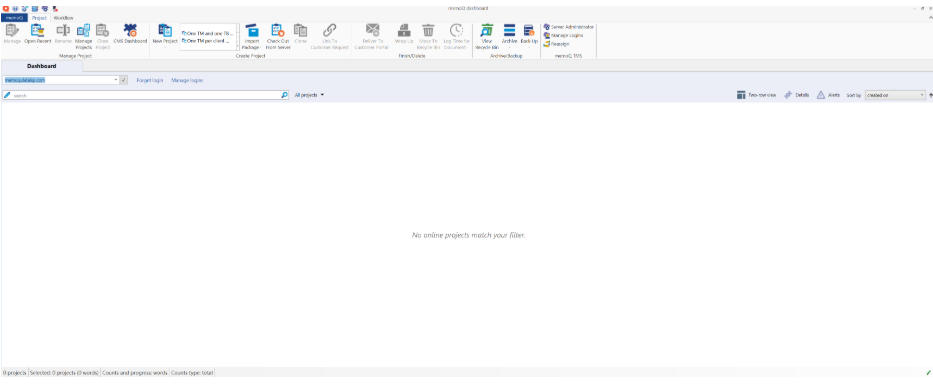Select 'One TM per client' template
Screen dimensions: 933x386
tap(206, 41)
